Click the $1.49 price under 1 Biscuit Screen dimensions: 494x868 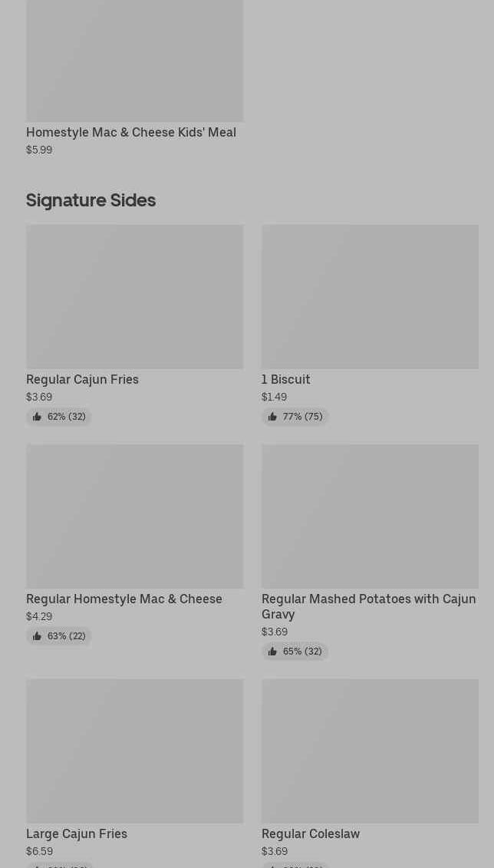[274, 397]
